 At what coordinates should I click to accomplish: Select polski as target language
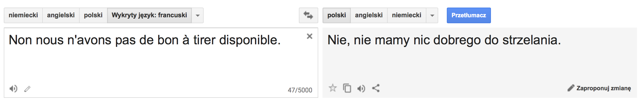337,15
